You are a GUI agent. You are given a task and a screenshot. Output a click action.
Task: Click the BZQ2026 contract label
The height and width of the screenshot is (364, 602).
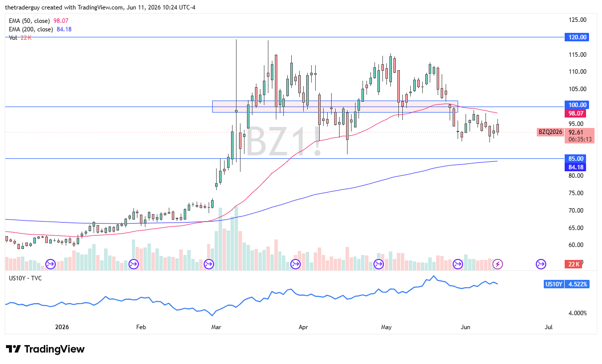pos(550,132)
